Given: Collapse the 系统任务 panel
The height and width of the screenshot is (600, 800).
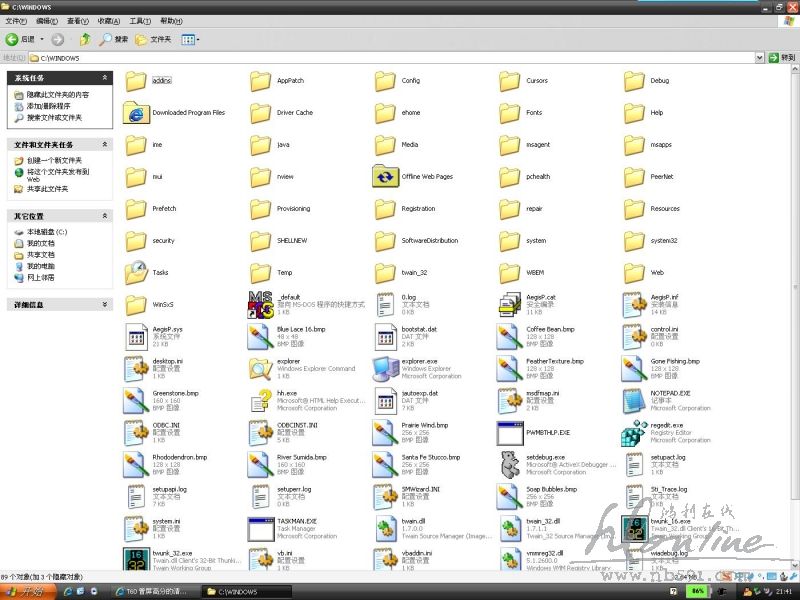Looking at the screenshot, I should [x=105, y=78].
